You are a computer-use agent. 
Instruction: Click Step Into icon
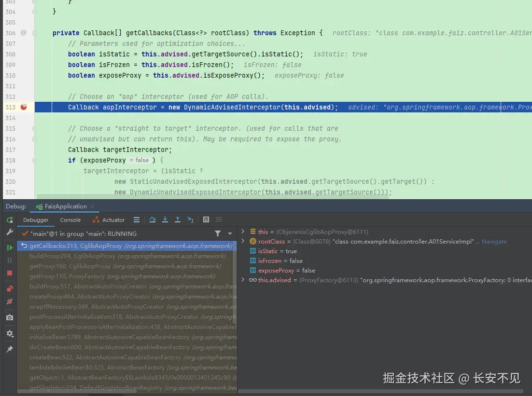click(x=165, y=219)
